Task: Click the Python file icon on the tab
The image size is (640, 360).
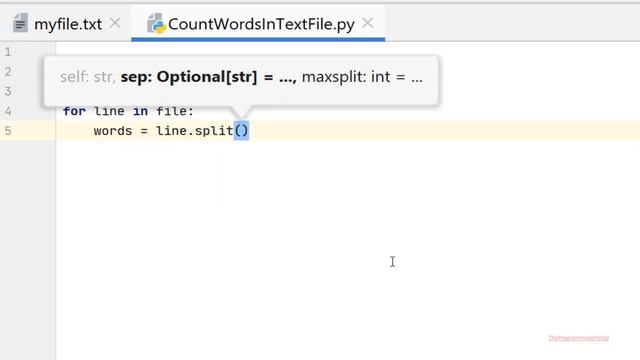Action: (156, 23)
